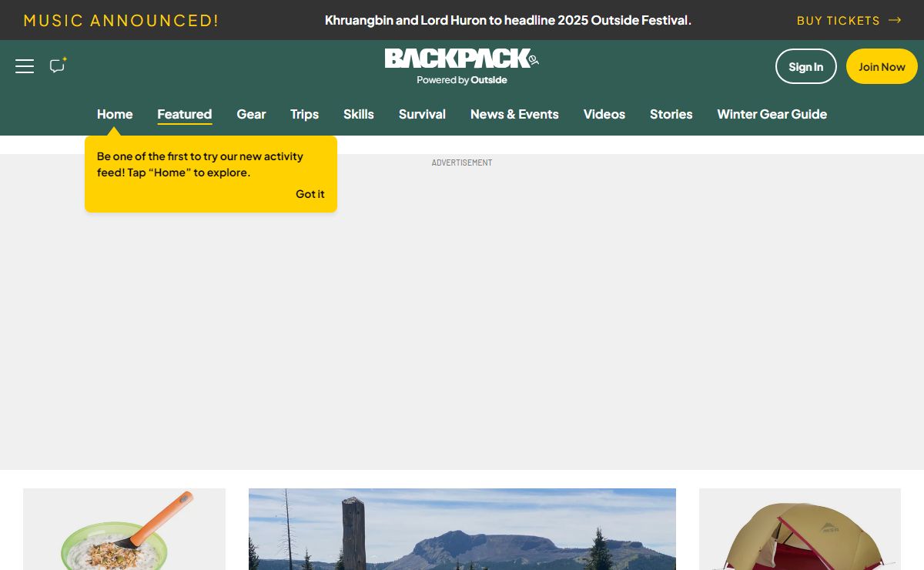Click the Buy Tickets arrow

pos(894,20)
